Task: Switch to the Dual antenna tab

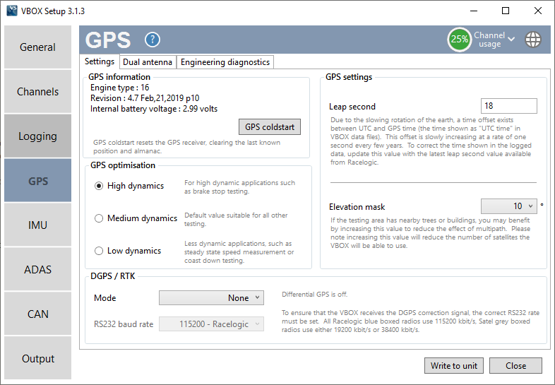Action: point(148,62)
